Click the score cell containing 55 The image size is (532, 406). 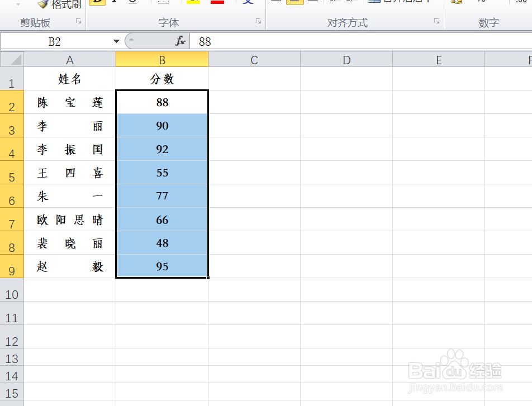coord(162,173)
